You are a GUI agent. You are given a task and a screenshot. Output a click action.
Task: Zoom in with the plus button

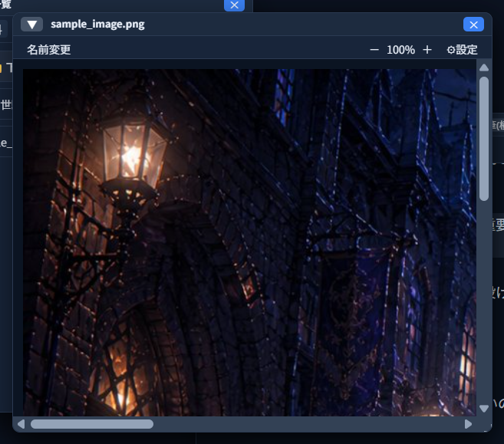(427, 50)
